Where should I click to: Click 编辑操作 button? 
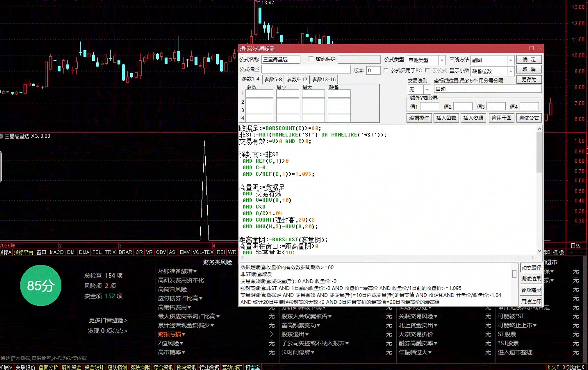click(419, 118)
